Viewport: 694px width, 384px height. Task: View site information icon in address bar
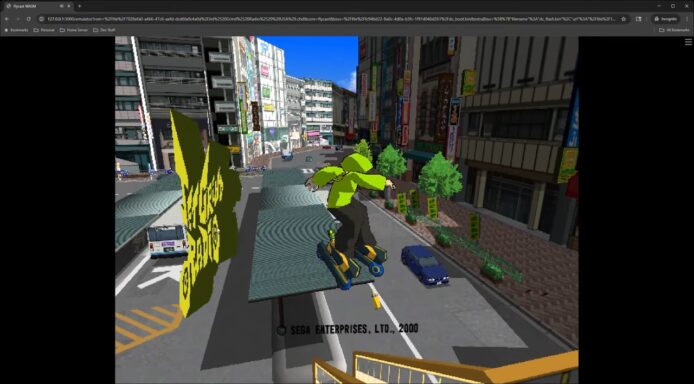(41, 19)
